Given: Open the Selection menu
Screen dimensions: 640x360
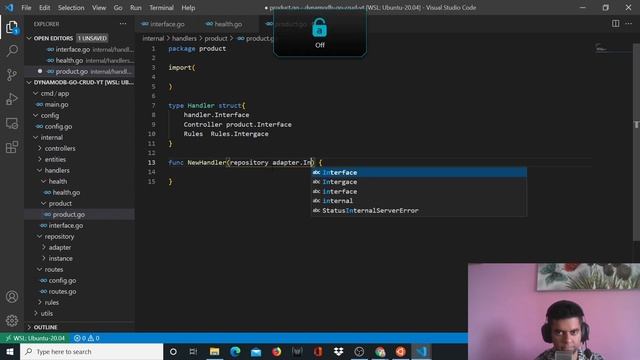Looking at the screenshot, I should [x=71, y=8].
